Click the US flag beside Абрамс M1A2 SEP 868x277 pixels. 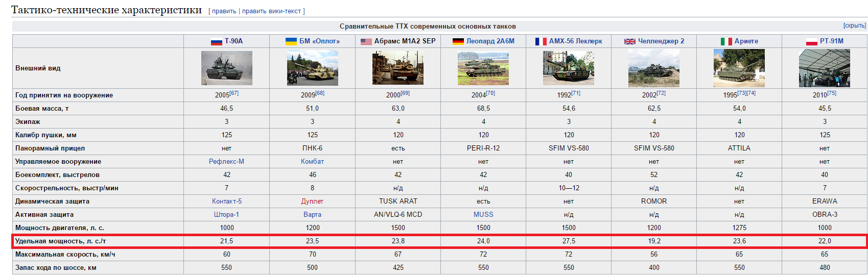click(366, 41)
